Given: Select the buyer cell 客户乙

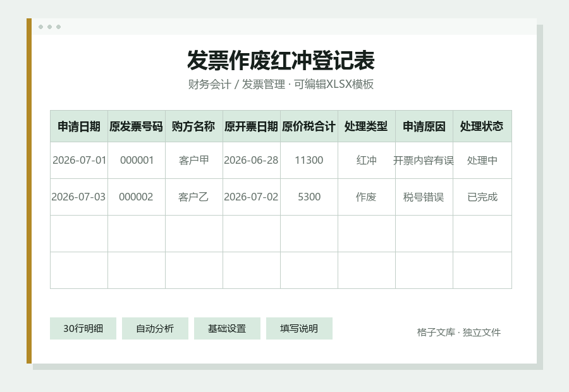Looking at the screenshot, I should [x=194, y=197].
